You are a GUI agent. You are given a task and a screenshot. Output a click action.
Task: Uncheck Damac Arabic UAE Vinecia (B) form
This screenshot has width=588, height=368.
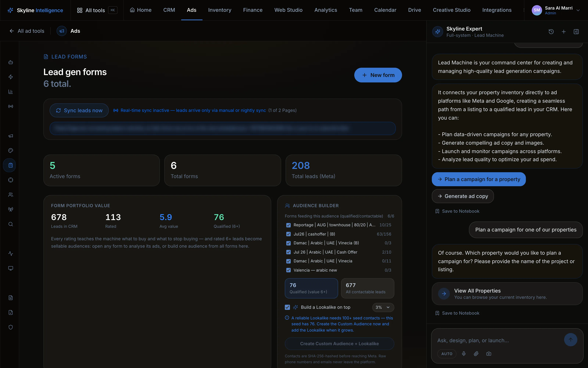click(x=288, y=243)
